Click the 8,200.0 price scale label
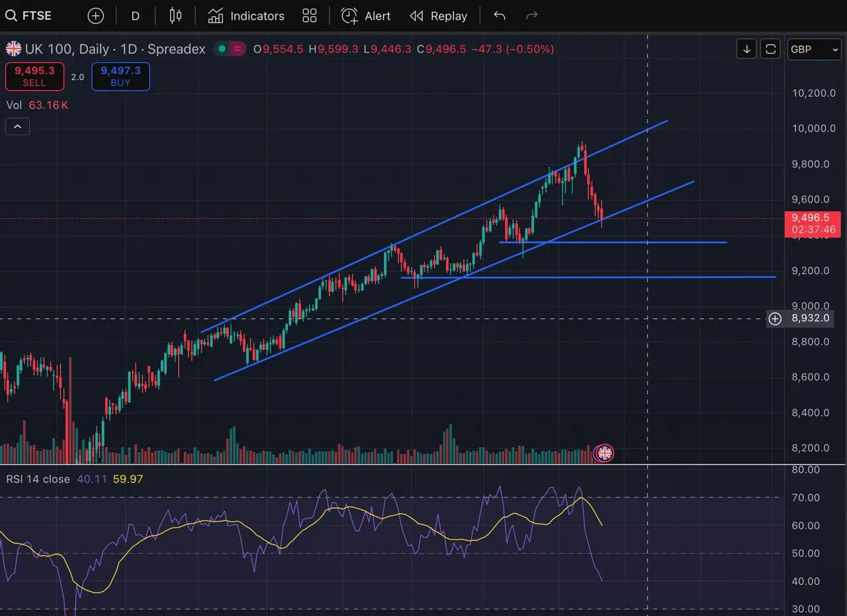The width and height of the screenshot is (847, 616). pos(811,448)
